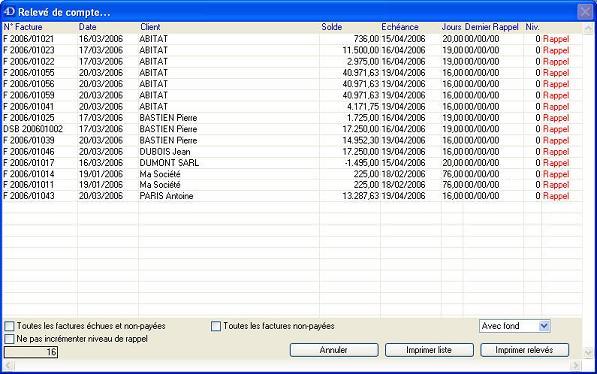Screen dimensions: 597x374
Task: Select invoice number DSB 200601002
Action: click(33, 129)
